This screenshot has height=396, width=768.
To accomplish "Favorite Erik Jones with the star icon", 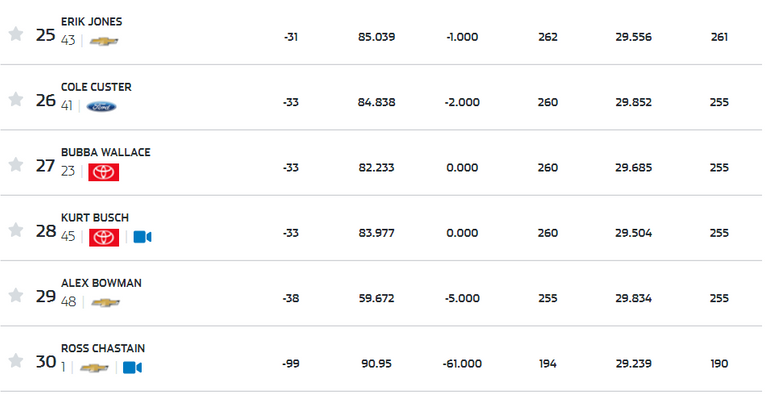I will tap(16, 34).
